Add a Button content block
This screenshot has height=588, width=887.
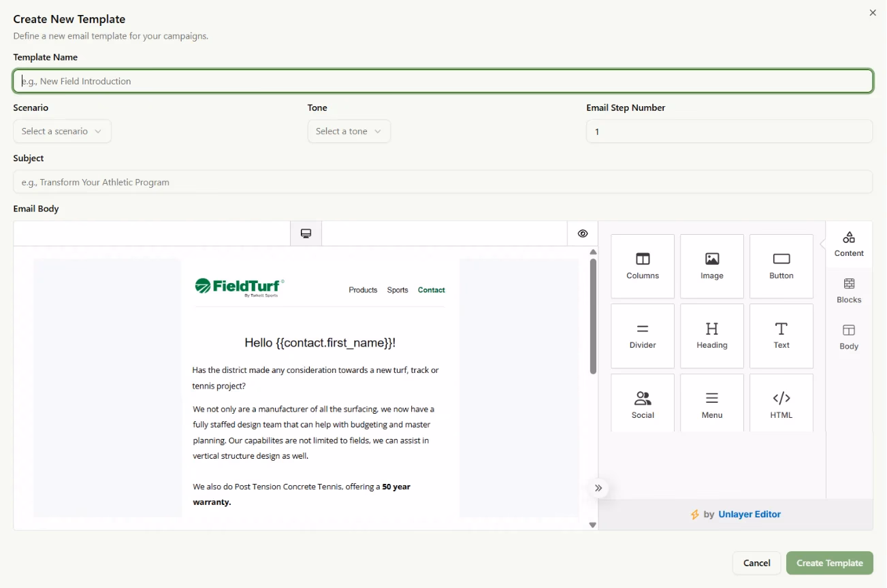(781, 266)
